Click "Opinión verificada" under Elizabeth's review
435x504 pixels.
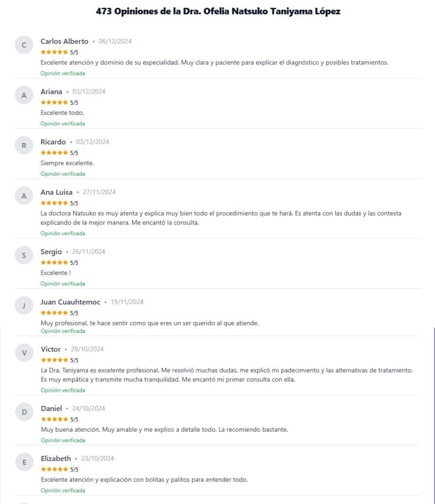pyautogui.click(x=63, y=491)
